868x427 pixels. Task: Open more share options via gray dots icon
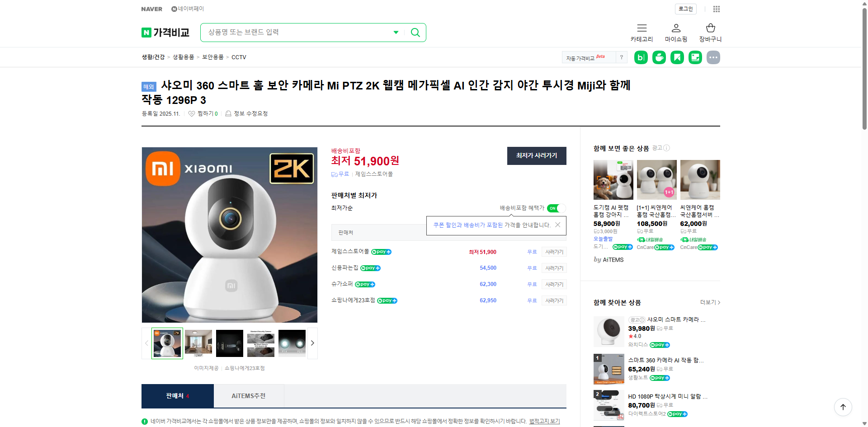pos(713,57)
